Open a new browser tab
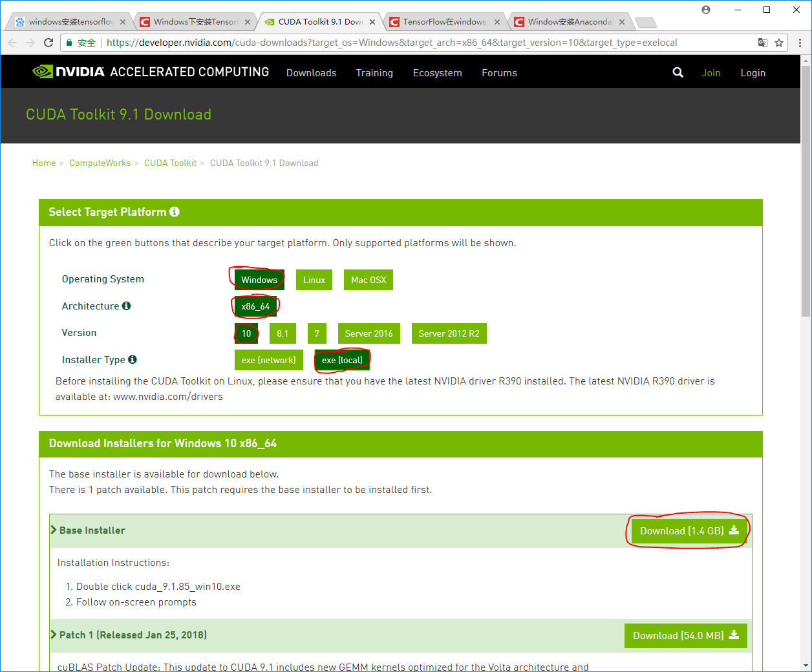Screen dimensions: 812x672 (x=645, y=23)
